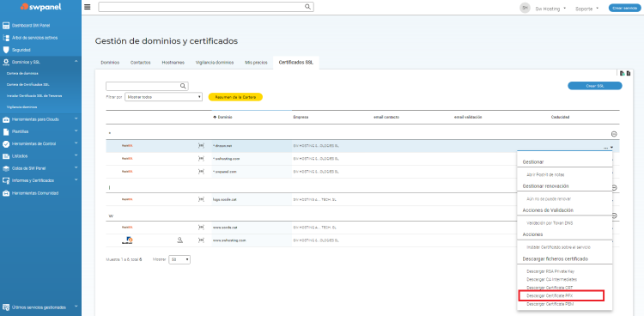Click the actions arrow on the highlighted first row
This screenshot has width=644, height=316.
tap(611, 147)
